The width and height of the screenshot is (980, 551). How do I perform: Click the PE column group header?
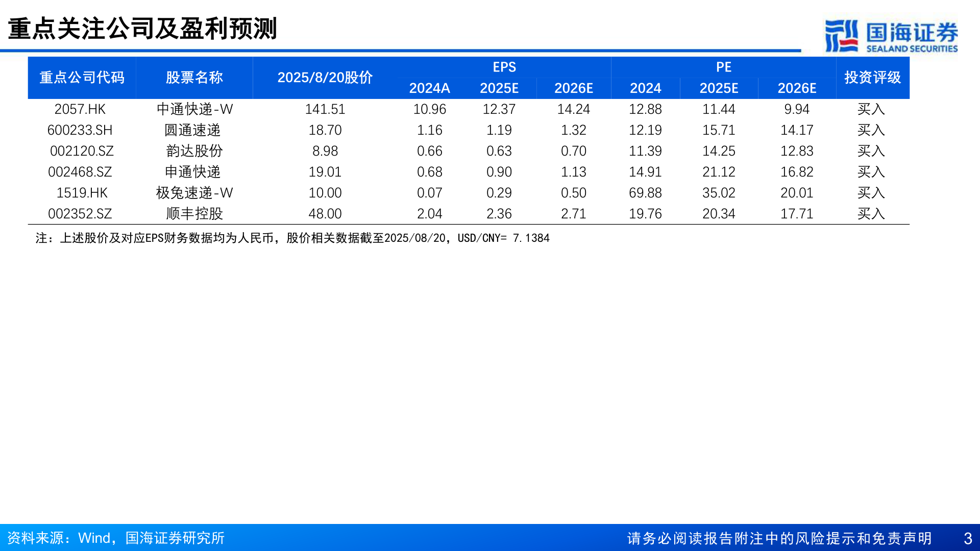click(724, 67)
